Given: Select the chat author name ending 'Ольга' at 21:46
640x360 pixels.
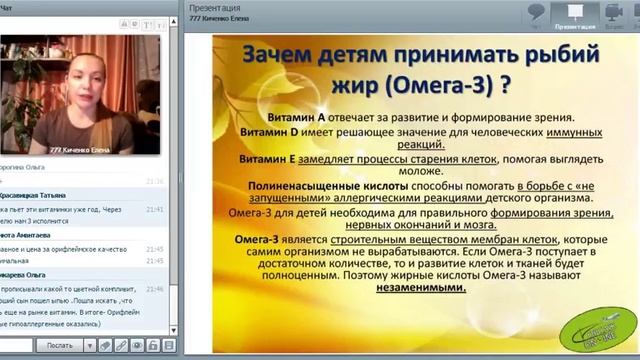Looking at the screenshot, I should point(22,275).
